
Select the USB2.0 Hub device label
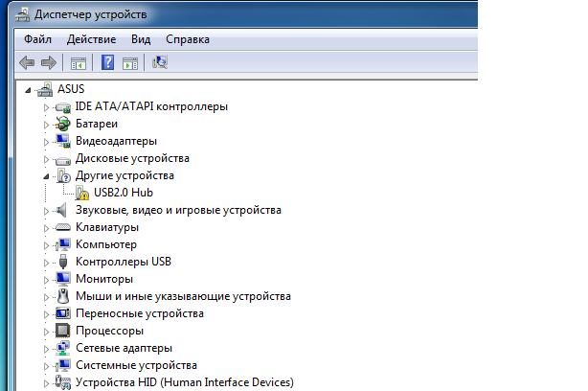coord(124,193)
